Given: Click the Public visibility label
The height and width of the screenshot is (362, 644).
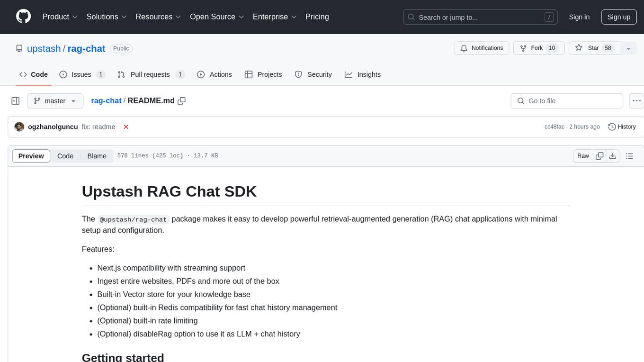Looking at the screenshot, I should (121, 48).
